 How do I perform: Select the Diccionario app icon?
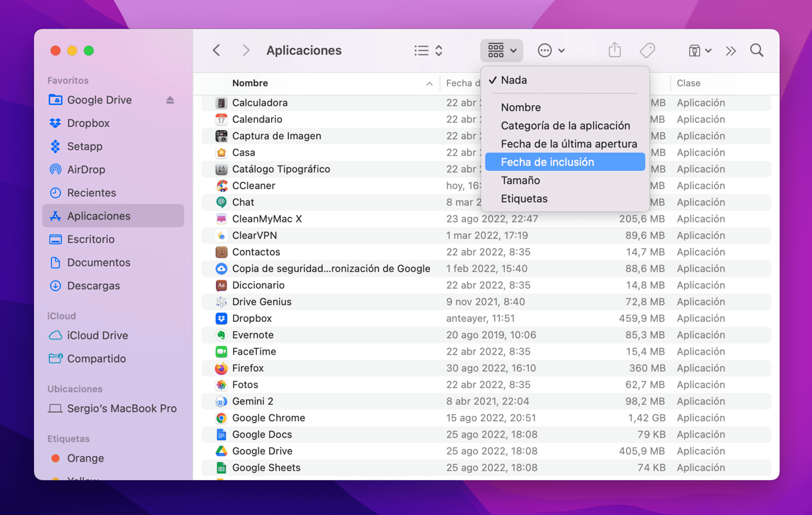point(221,285)
